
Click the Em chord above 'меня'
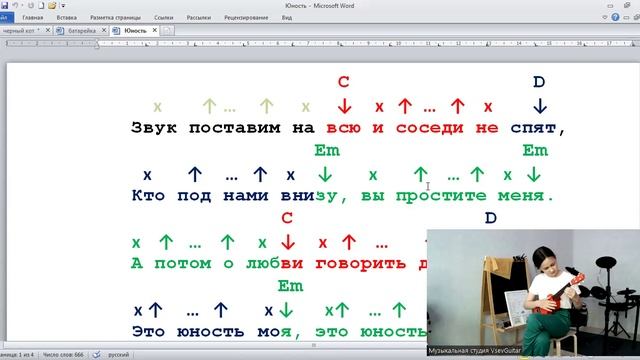tap(535, 151)
